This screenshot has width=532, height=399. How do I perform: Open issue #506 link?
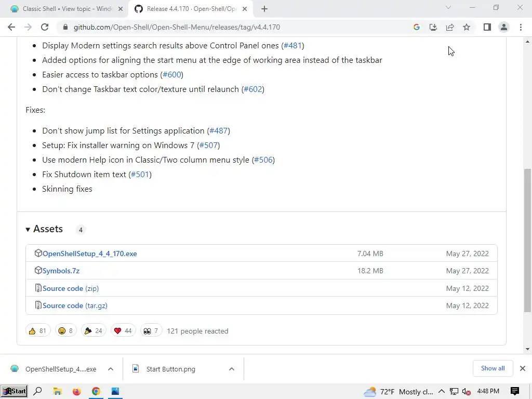coord(263,160)
